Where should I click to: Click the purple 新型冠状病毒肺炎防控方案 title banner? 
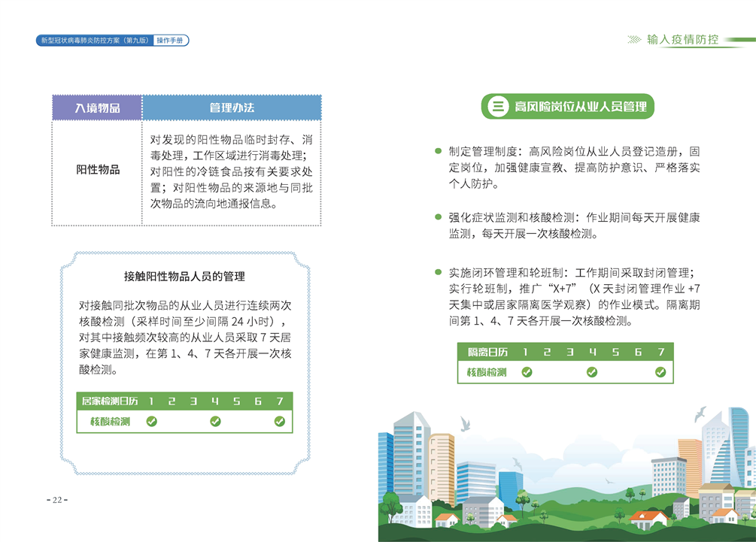click(95, 41)
